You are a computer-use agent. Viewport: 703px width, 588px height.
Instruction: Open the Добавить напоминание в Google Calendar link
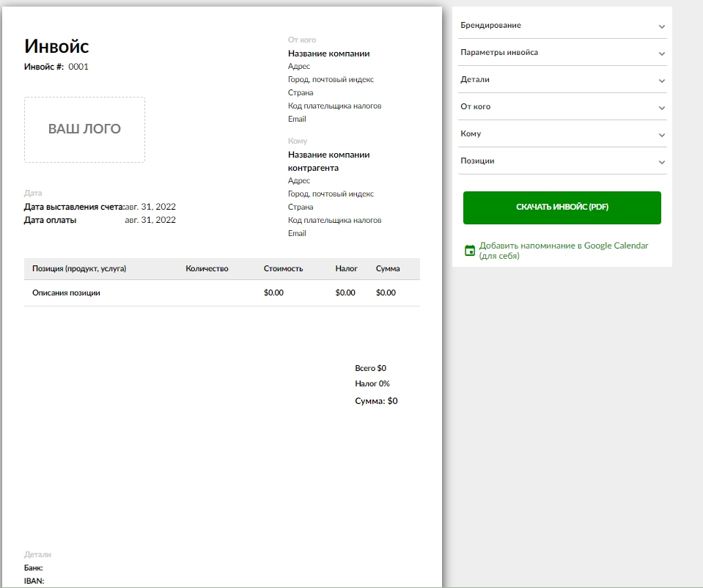pos(563,251)
